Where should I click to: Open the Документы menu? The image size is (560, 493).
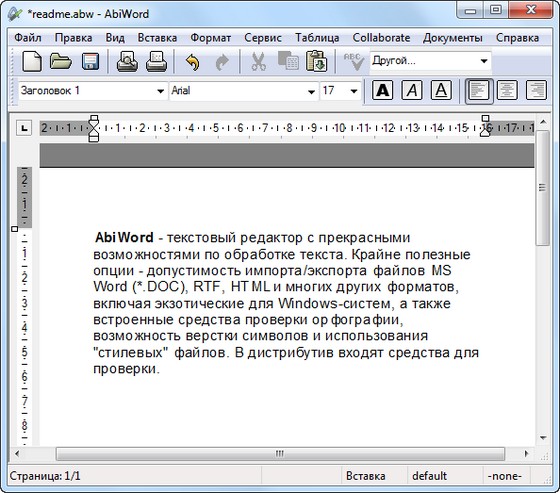[452, 38]
